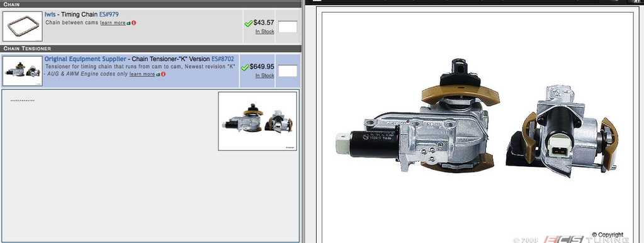Click the Chain section header

point(150,4)
